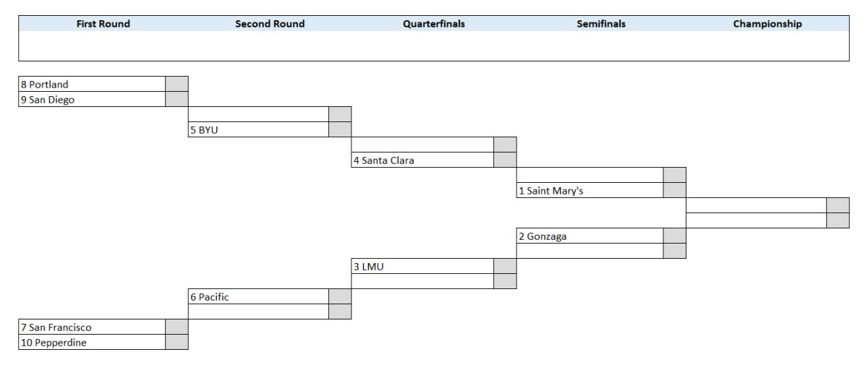Screen dimensions: 868x365
Task: Select the Second Round column header
Action: tap(270, 24)
